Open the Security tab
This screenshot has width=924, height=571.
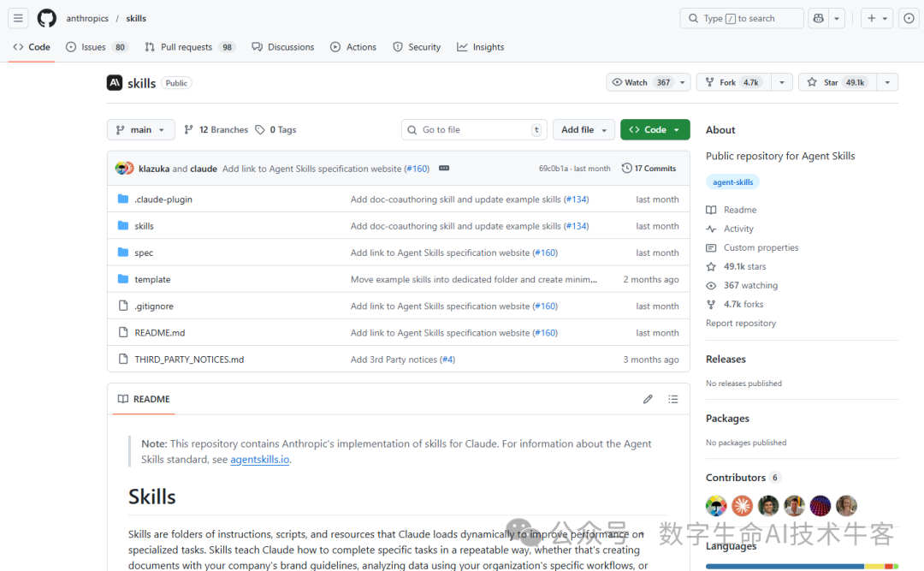[417, 47]
